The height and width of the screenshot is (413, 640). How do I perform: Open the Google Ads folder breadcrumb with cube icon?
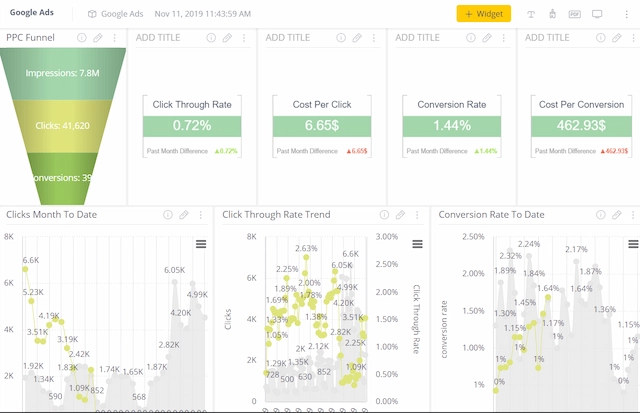point(115,14)
